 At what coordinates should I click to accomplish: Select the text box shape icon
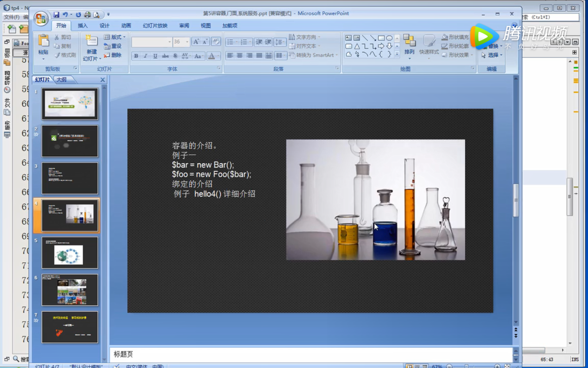[348, 38]
